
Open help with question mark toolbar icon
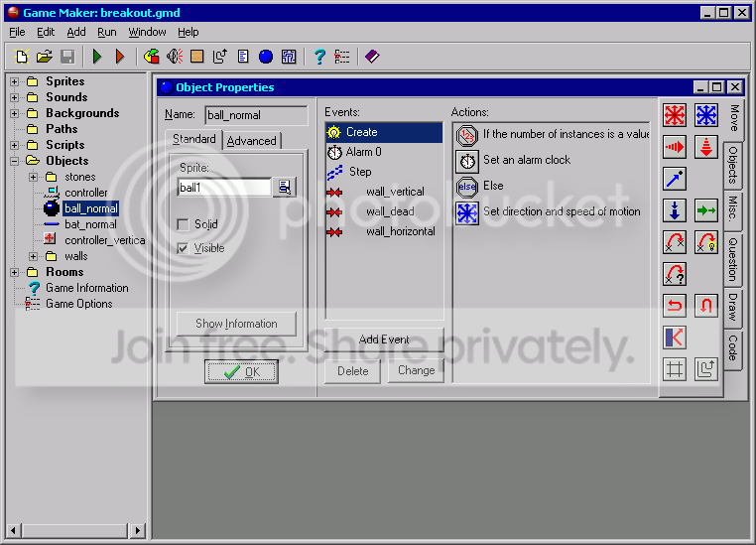tap(319, 57)
